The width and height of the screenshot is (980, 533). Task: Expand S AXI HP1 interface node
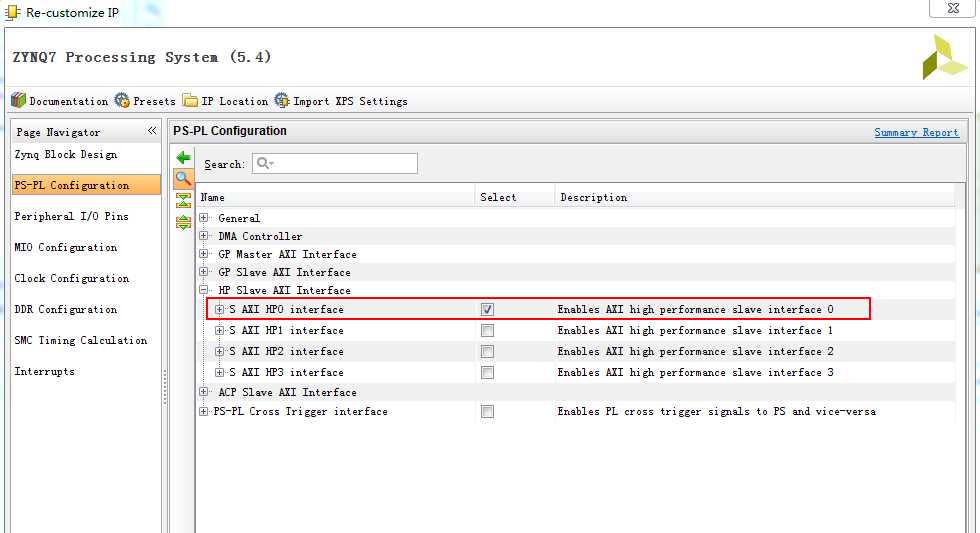[219, 331]
